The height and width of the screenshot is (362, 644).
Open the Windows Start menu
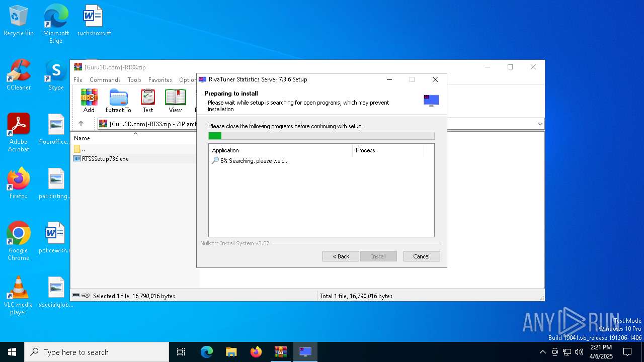(x=12, y=352)
